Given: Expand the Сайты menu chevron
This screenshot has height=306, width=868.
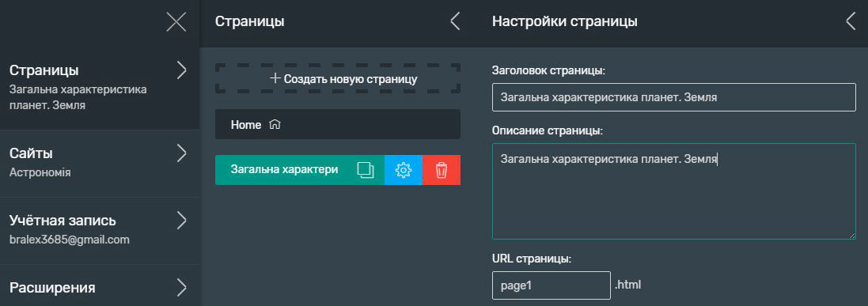Looking at the screenshot, I should tap(181, 153).
